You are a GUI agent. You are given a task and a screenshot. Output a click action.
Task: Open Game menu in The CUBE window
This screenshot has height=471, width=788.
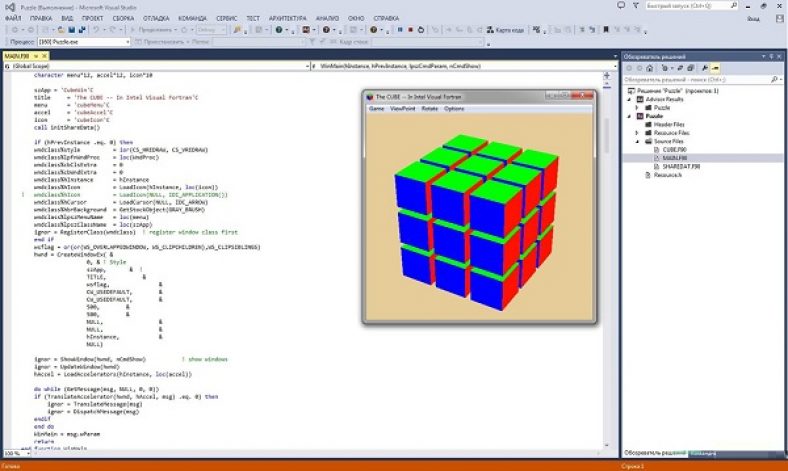coord(376,109)
